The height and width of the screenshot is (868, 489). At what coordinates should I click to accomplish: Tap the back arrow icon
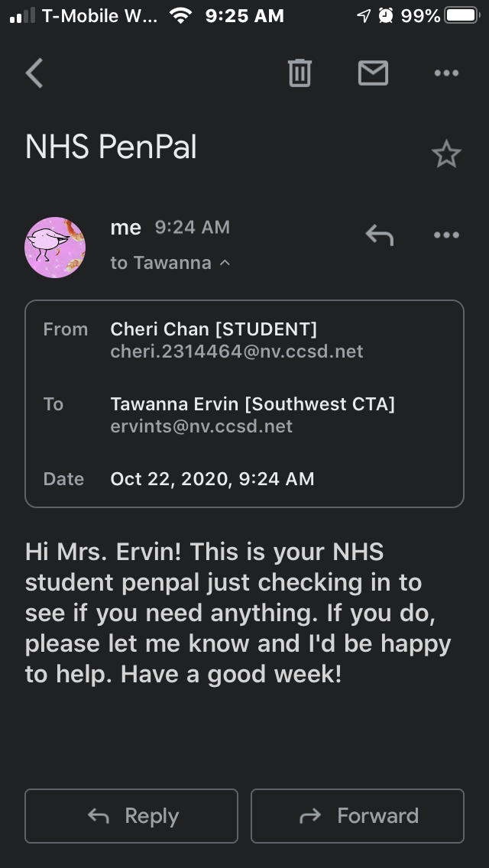point(34,73)
